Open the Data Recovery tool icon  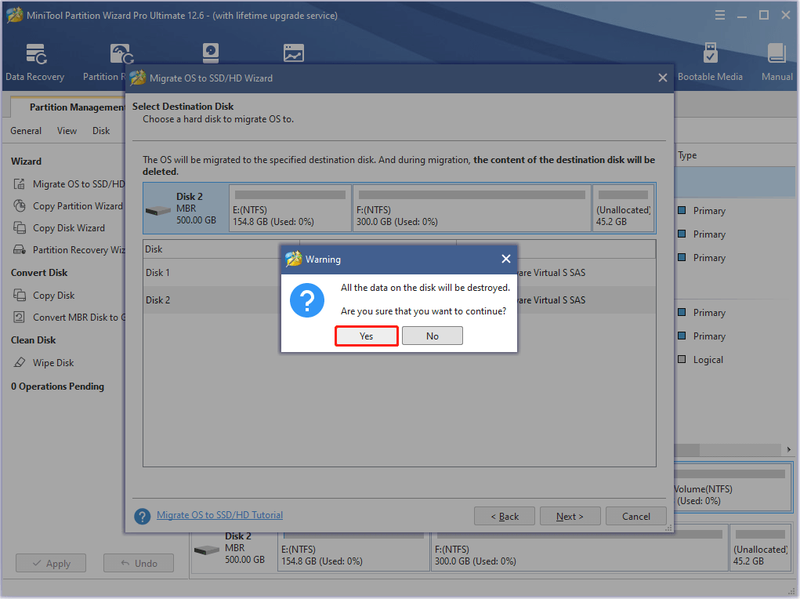[x=36, y=55]
